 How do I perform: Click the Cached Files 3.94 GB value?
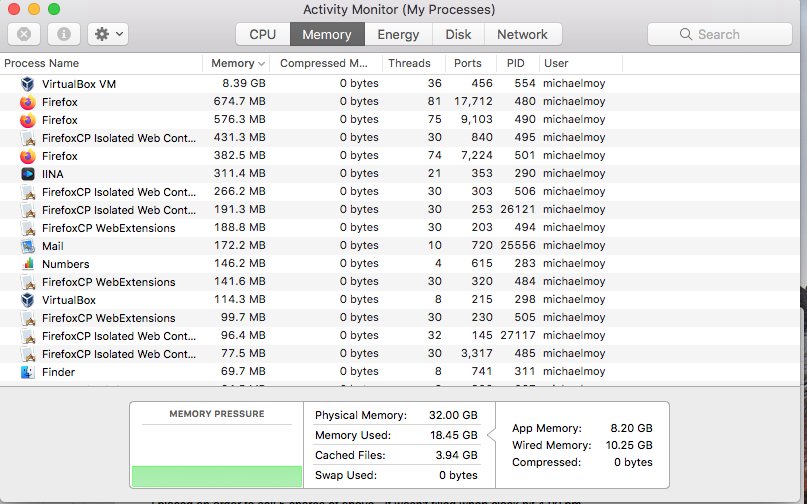pyautogui.click(x=457, y=455)
